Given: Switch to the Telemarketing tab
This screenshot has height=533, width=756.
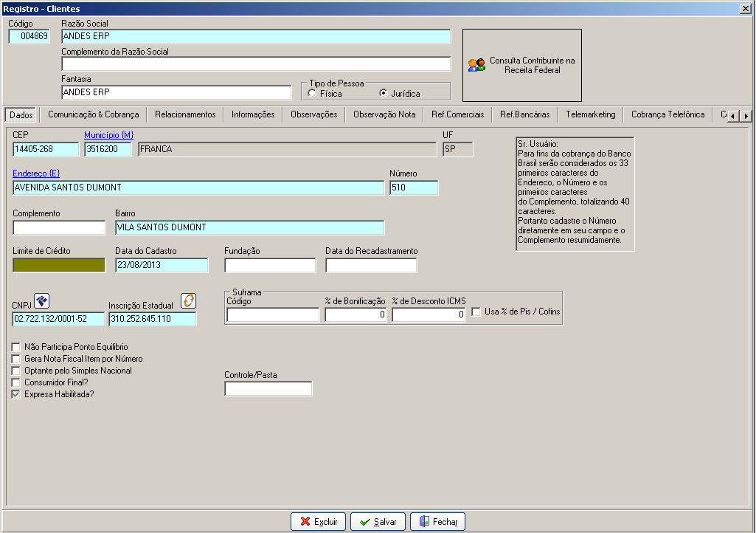Looking at the screenshot, I should [591, 114].
